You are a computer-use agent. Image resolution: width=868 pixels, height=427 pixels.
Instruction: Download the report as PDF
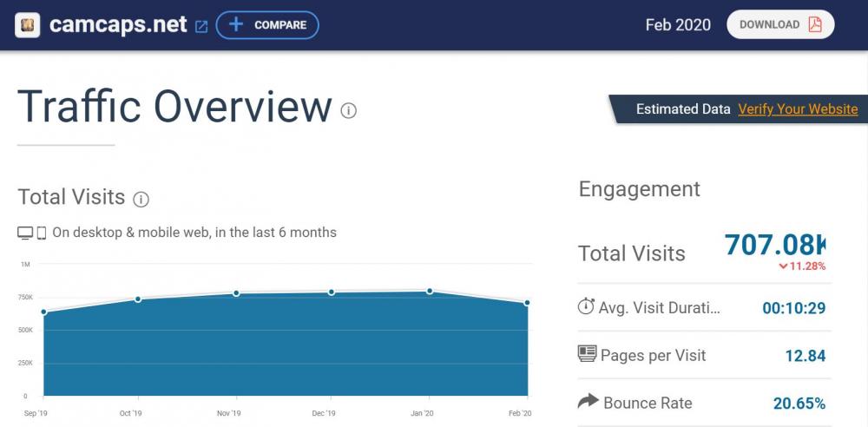pyautogui.click(x=779, y=25)
